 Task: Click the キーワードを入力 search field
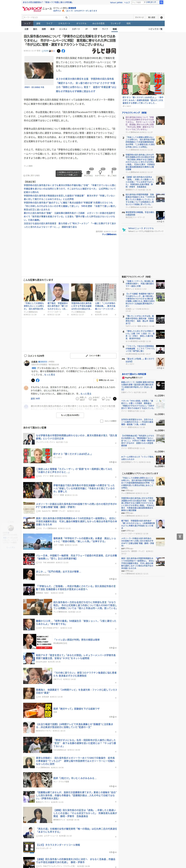(x=44, y=17)
